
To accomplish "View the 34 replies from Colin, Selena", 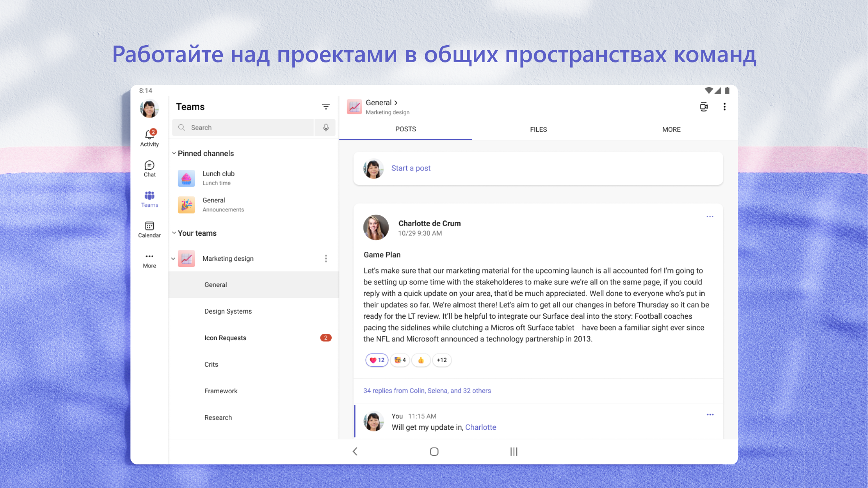I will coord(427,391).
